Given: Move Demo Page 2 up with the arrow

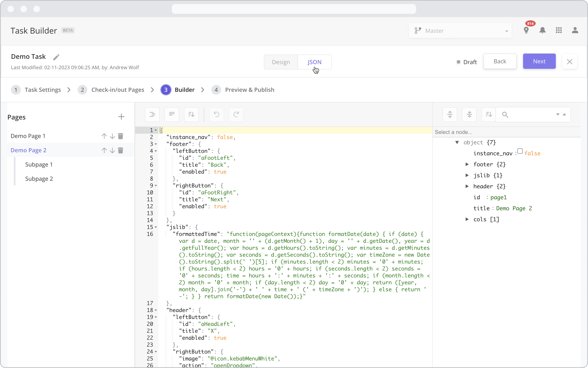Looking at the screenshot, I should (x=104, y=150).
